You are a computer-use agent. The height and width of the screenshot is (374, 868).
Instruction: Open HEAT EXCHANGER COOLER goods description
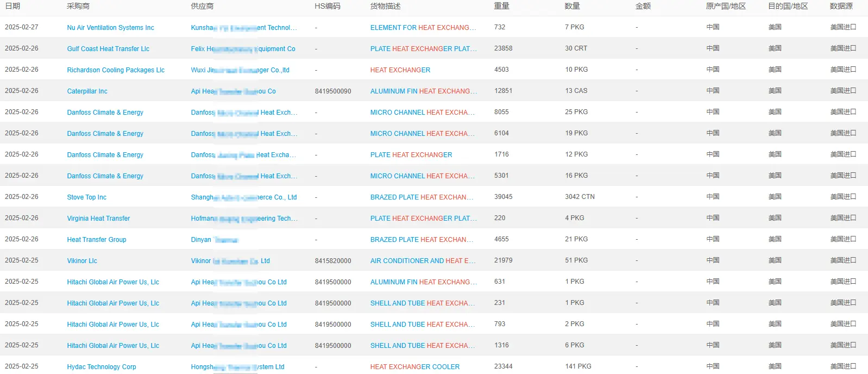pyautogui.click(x=414, y=367)
